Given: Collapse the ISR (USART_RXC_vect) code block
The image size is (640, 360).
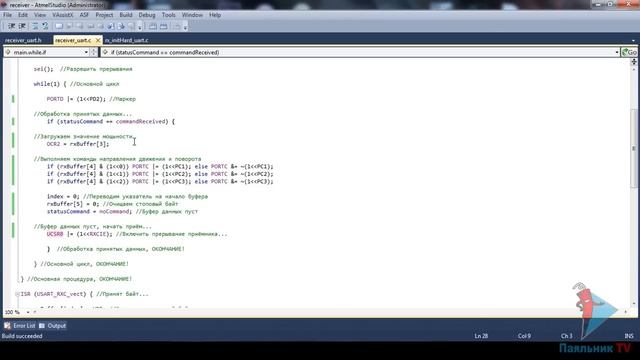Looking at the screenshot, I should point(17,294).
